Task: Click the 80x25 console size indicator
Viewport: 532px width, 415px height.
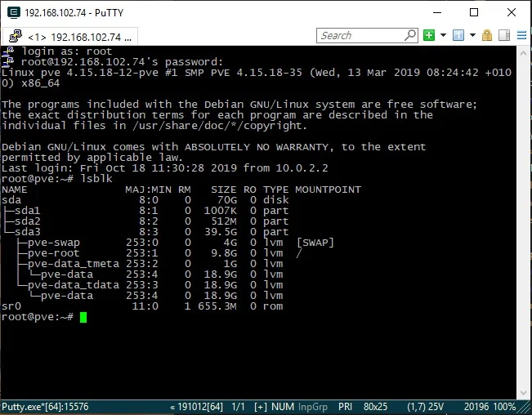Action: (375, 407)
